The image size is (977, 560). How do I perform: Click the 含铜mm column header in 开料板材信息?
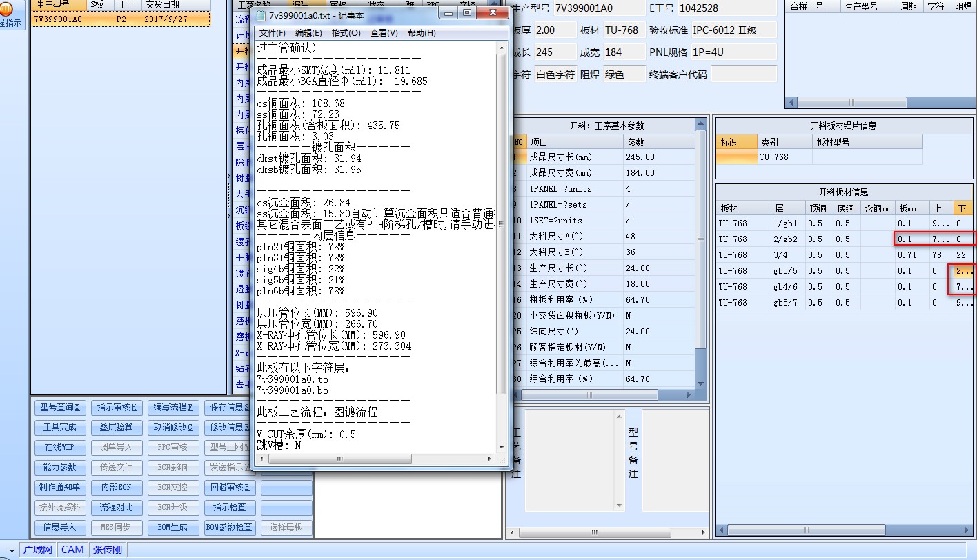click(877, 208)
